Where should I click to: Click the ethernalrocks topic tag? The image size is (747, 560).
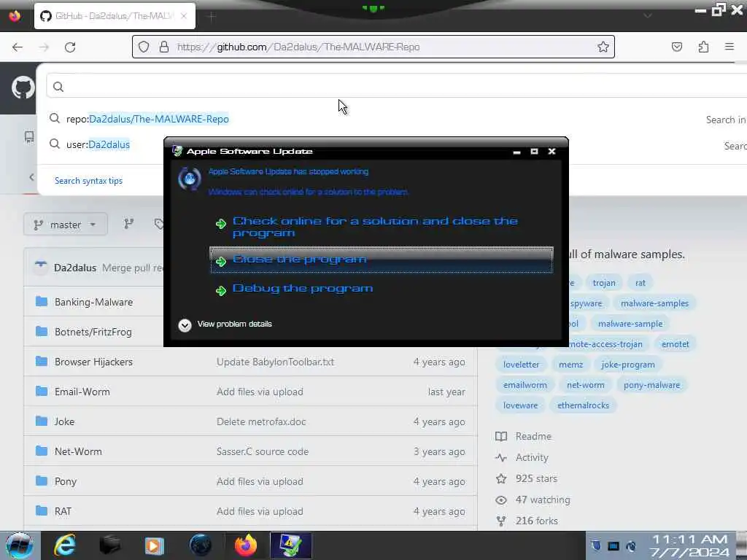click(x=583, y=405)
